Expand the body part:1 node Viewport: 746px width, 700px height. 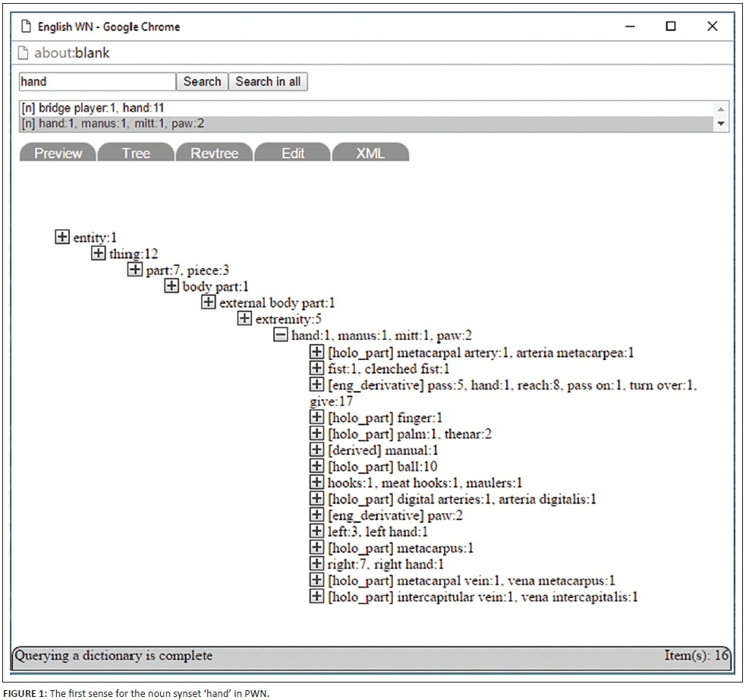[x=172, y=286]
